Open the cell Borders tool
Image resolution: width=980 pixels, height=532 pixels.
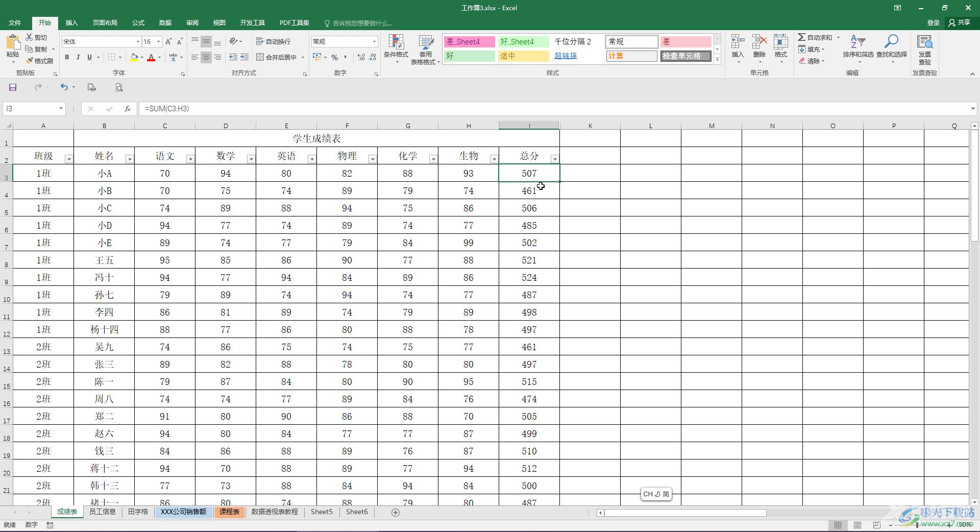pyautogui.click(x=112, y=57)
